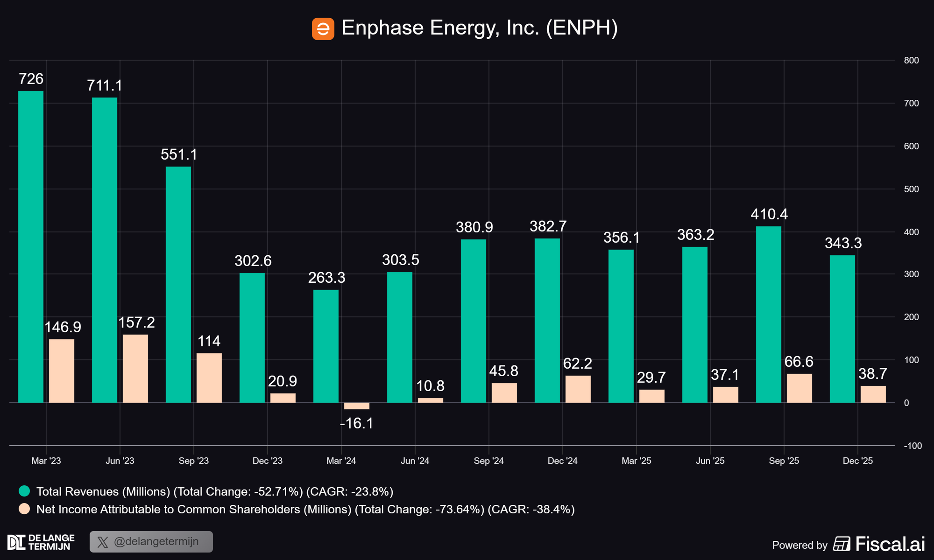This screenshot has width=934, height=560.
Task: Click the chart title Enphase Energy, Inc.
Action: tap(480, 28)
